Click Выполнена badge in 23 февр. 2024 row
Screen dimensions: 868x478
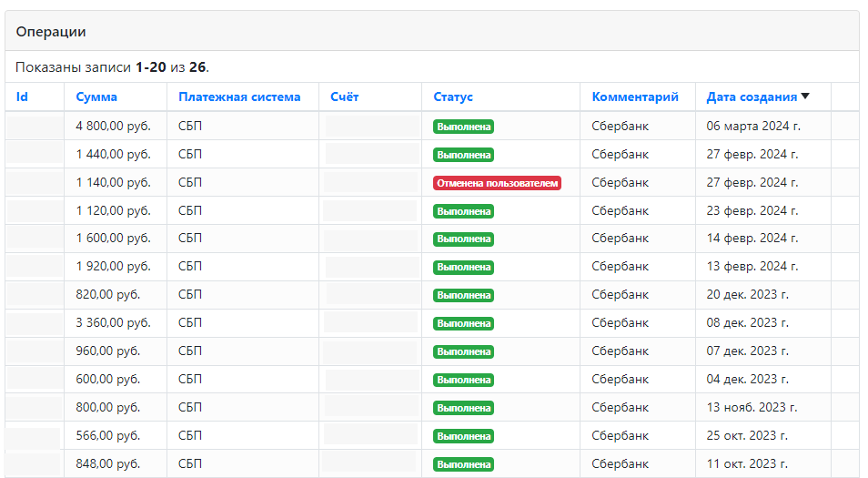(x=463, y=211)
